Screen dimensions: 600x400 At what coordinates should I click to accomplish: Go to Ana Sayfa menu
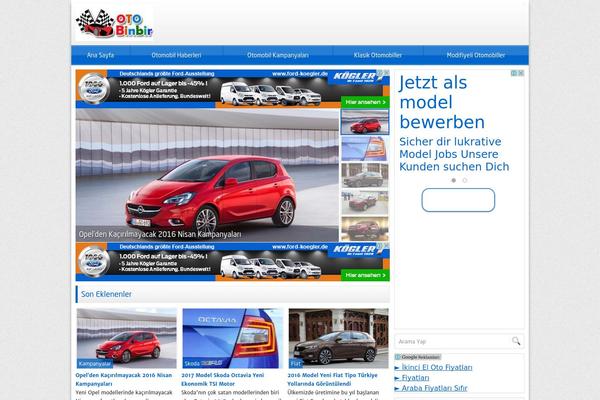tap(100, 55)
